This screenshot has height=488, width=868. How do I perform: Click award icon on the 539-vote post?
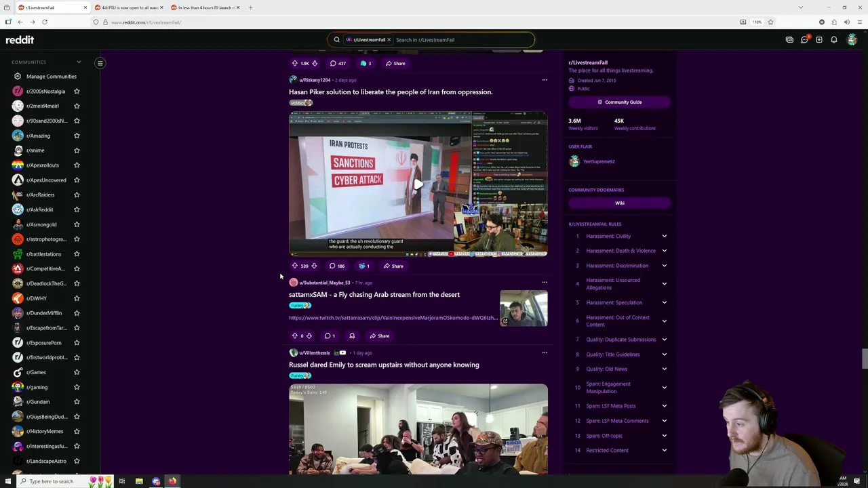[364, 266]
